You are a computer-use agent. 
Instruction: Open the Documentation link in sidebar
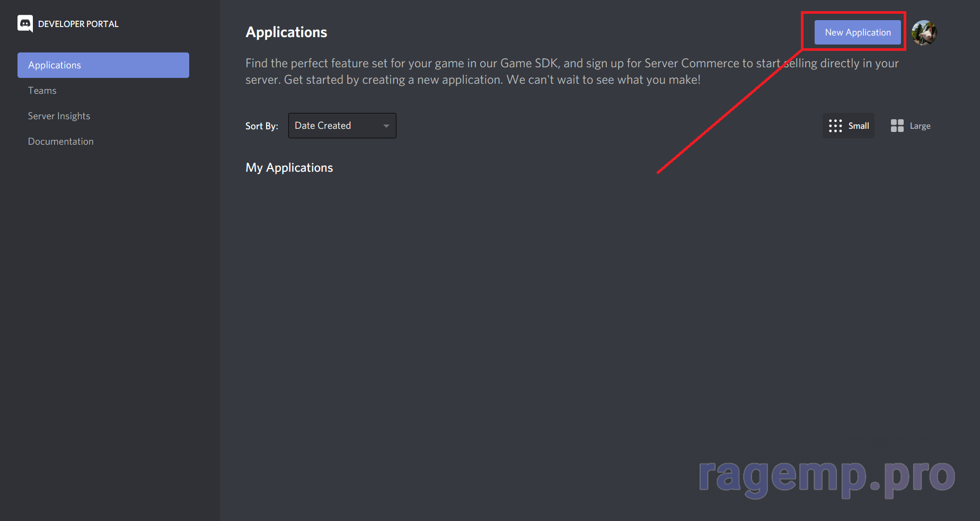point(61,142)
